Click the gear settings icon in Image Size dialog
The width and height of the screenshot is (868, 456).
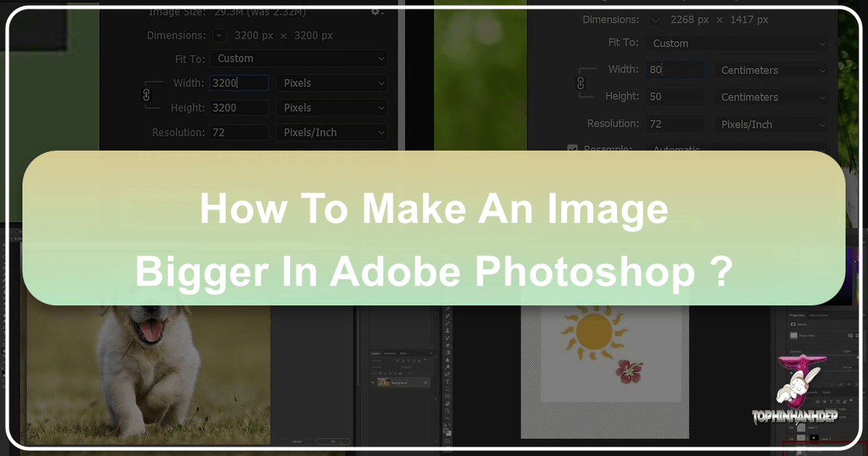tap(376, 12)
